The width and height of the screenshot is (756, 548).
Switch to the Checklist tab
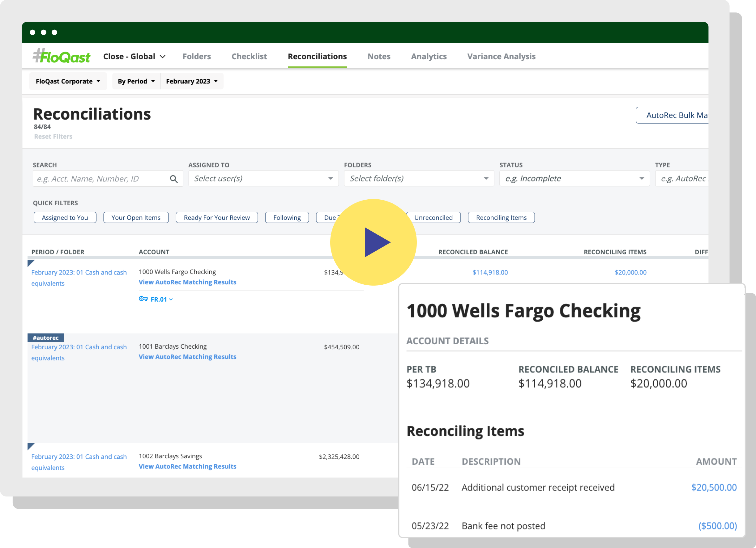tap(249, 56)
